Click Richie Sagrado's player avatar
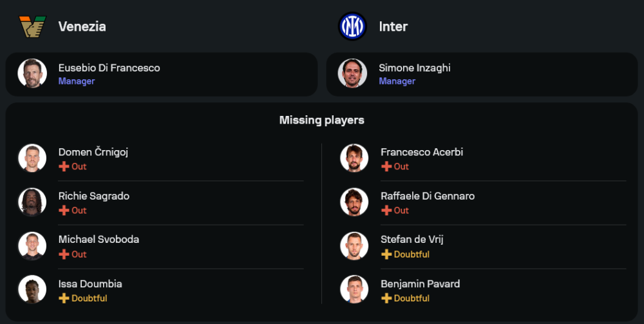This screenshot has height=324, width=644. pos(32,202)
